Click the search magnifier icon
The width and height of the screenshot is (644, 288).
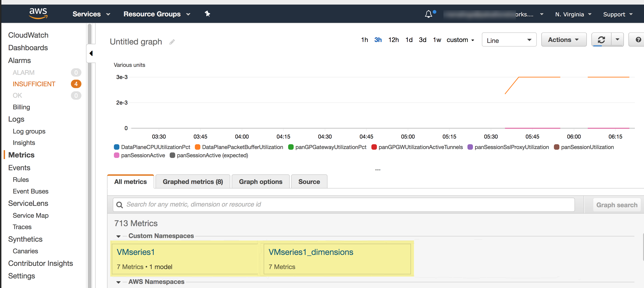(x=120, y=205)
